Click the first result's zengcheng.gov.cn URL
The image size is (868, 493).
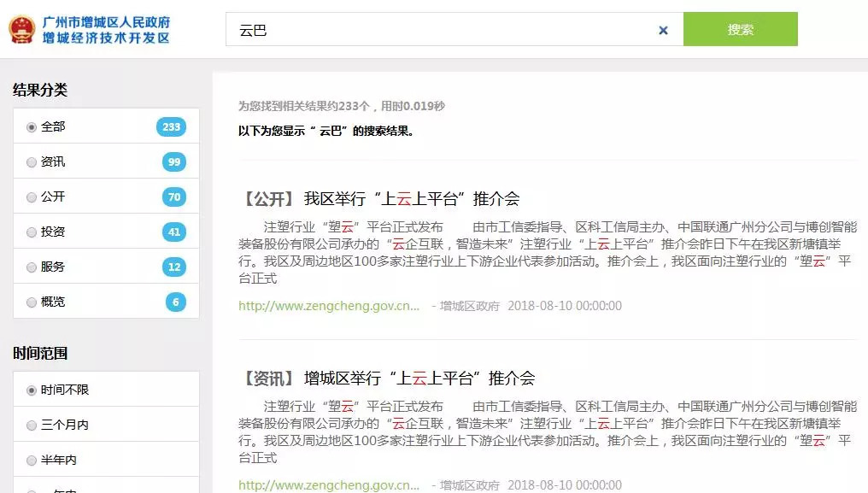pyautogui.click(x=329, y=306)
